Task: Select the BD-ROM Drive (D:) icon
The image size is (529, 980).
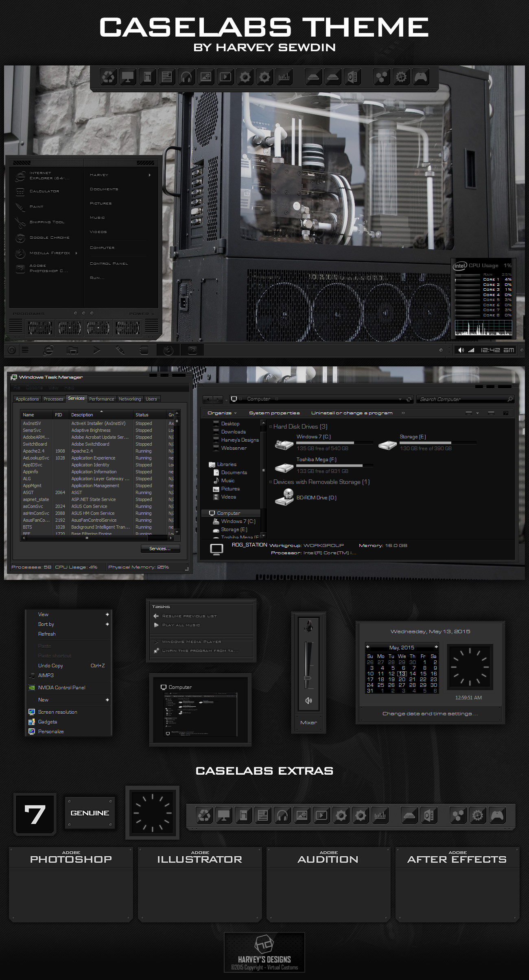Action: pos(284,497)
